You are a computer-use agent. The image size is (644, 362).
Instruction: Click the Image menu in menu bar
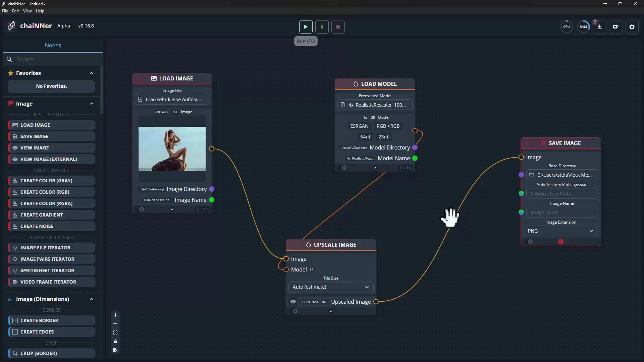[x=24, y=103]
